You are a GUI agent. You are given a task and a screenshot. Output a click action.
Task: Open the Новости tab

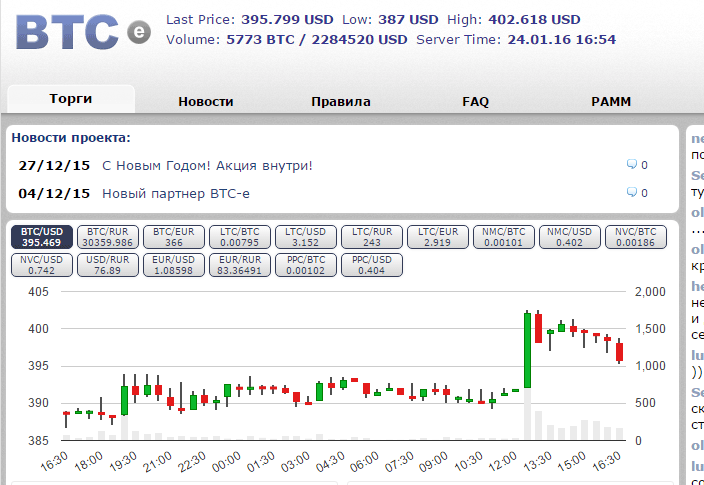(206, 101)
